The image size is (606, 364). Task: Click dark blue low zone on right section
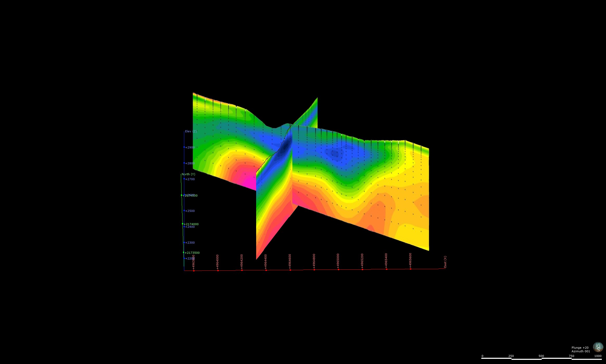335,153
